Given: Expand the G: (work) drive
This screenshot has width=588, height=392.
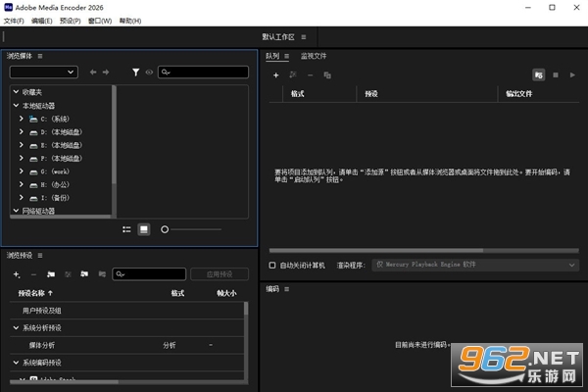Looking at the screenshot, I should point(22,171).
